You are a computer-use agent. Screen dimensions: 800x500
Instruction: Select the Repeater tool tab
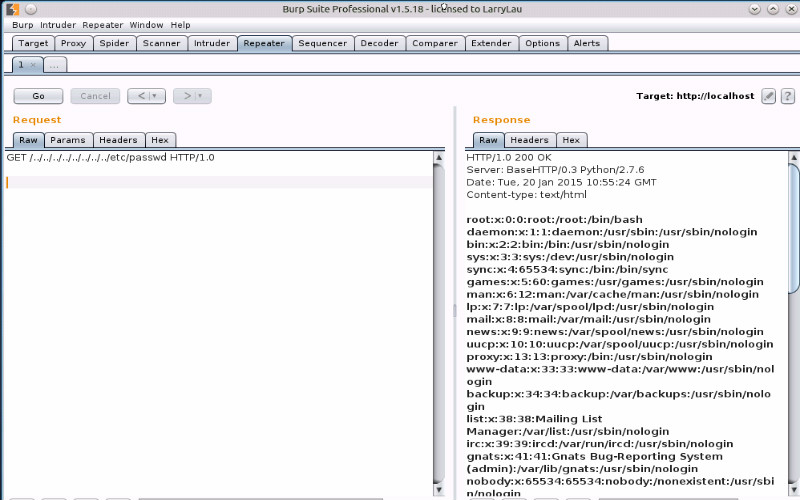click(x=264, y=43)
